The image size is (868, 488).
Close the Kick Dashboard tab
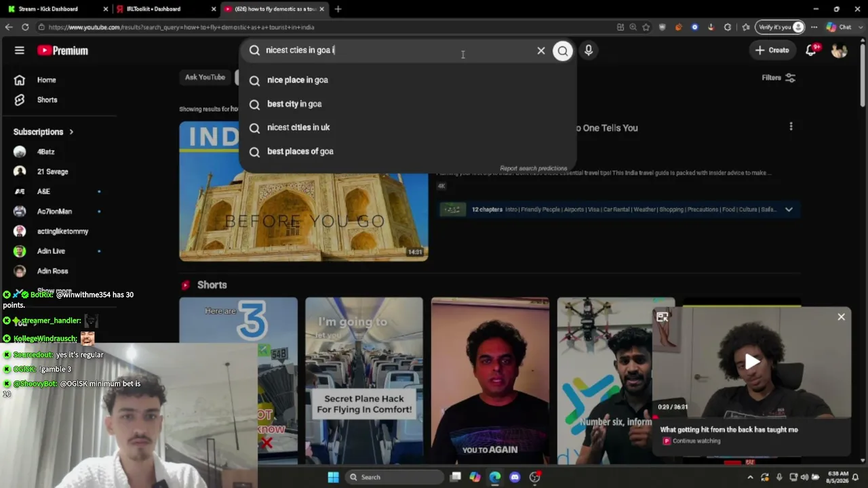[x=105, y=9]
